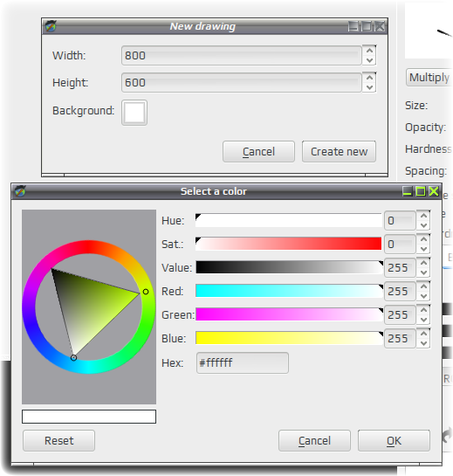The height and width of the screenshot is (476, 453).
Task: Increment the Hue value spinner
Action: pyautogui.click(x=423, y=216)
